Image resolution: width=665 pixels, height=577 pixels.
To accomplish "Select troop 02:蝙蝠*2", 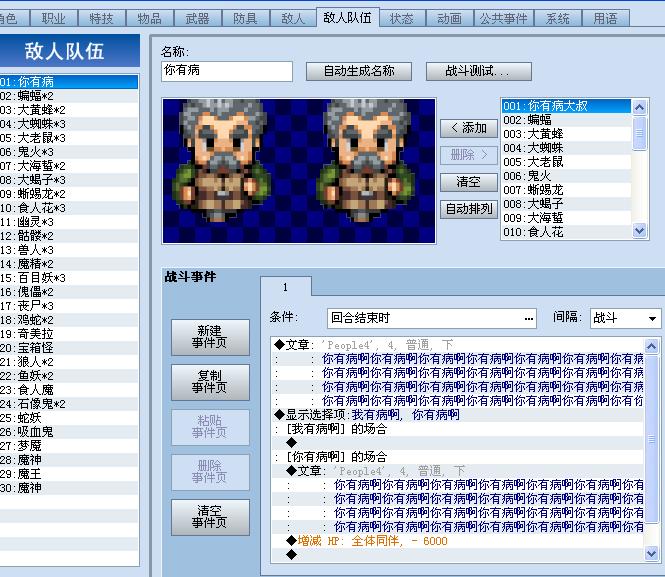I will click(69, 96).
